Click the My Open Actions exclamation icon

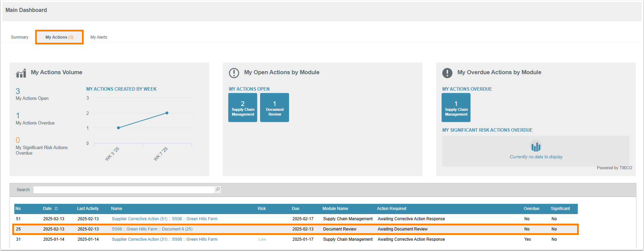point(234,73)
